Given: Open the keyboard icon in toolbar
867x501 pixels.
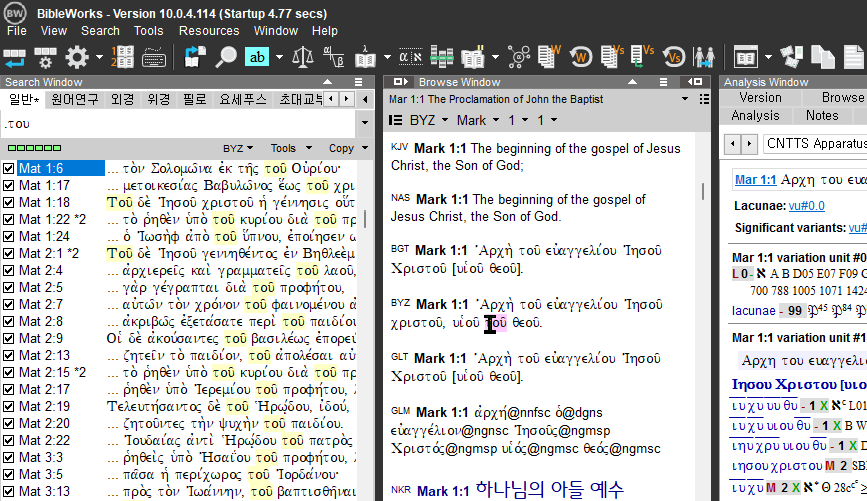Looking at the screenshot, I should (154, 57).
